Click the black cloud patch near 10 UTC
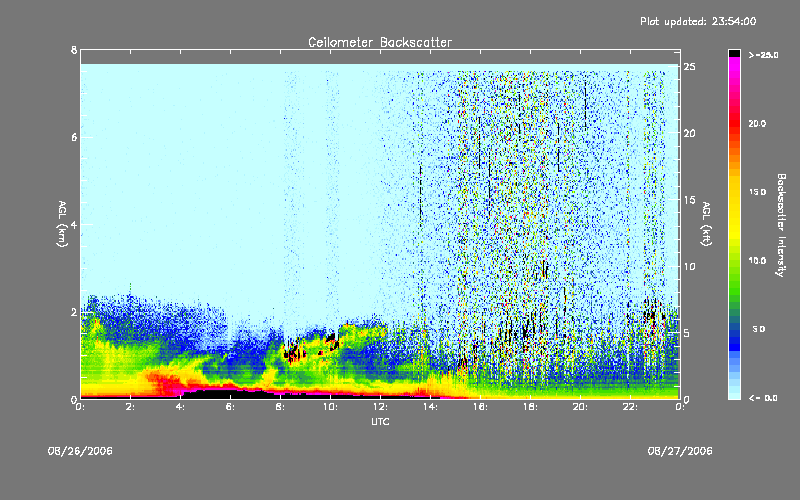Viewport: 800px width, 500px height. tap(332, 342)
